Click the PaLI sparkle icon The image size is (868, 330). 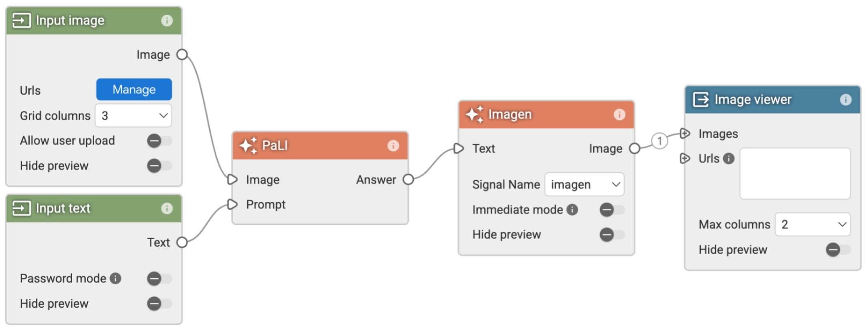coord(248,146)
